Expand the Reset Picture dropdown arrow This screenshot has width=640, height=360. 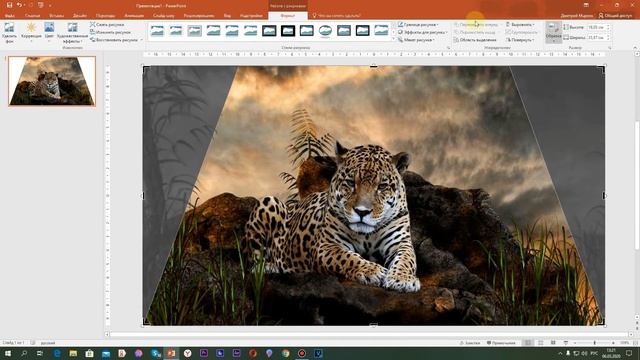(142, 40)
